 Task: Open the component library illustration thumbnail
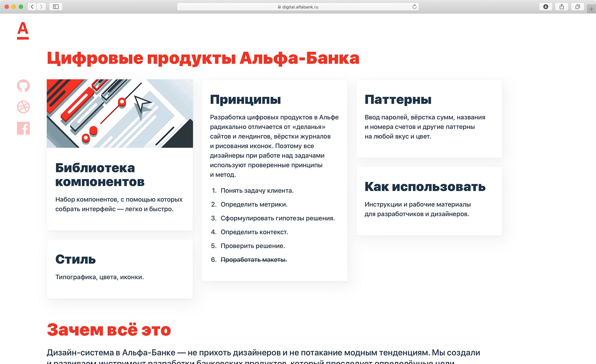coord(120,113)
